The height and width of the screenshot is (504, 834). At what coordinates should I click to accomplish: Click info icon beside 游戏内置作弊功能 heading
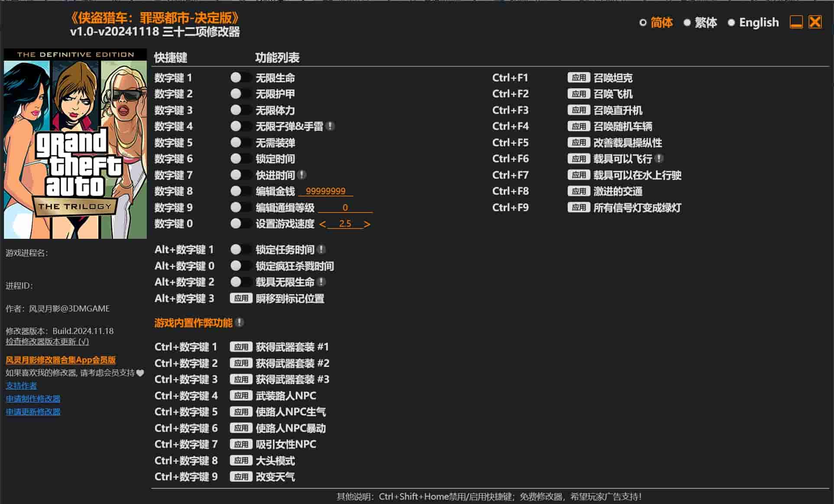[239, 323]
